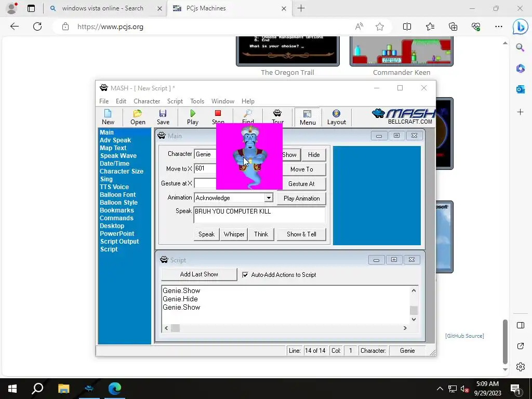The width and height of the screenshot is (532, 399).
Task: Restore the Script child window
Action: pyautogui.click(x=394, y=260)
